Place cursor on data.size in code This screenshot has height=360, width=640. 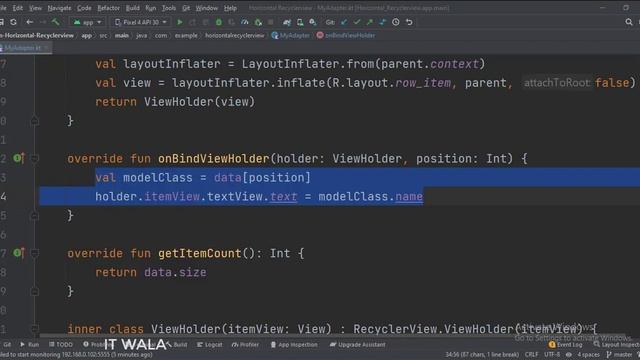(x=175, y=272)
